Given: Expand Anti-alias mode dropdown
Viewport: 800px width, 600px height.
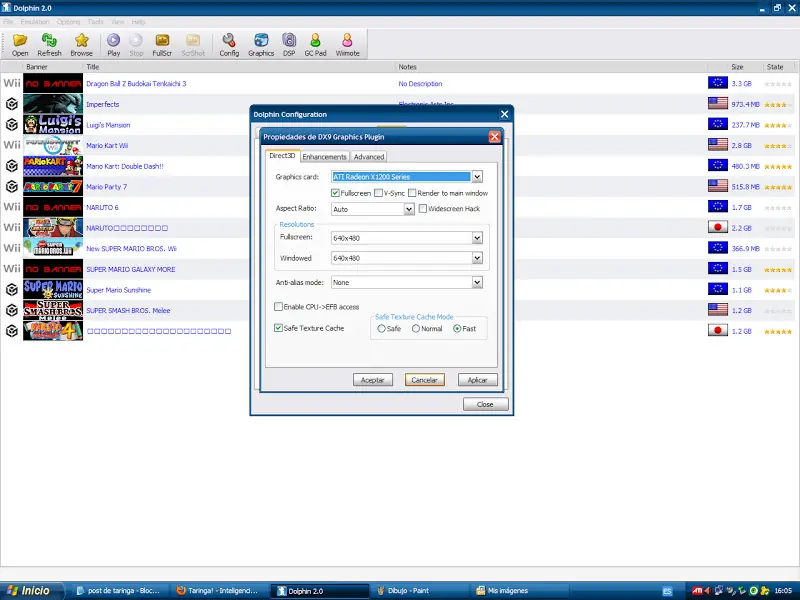Looking at the screenshot, I should point(477,282).
